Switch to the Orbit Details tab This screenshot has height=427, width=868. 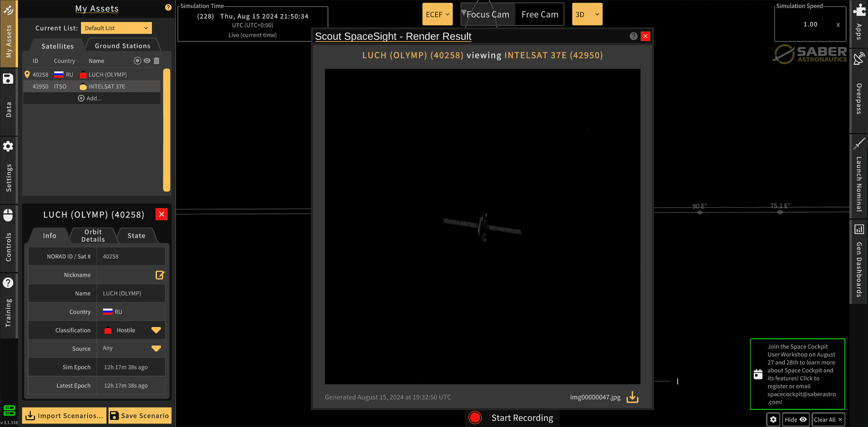click(93, 236)
